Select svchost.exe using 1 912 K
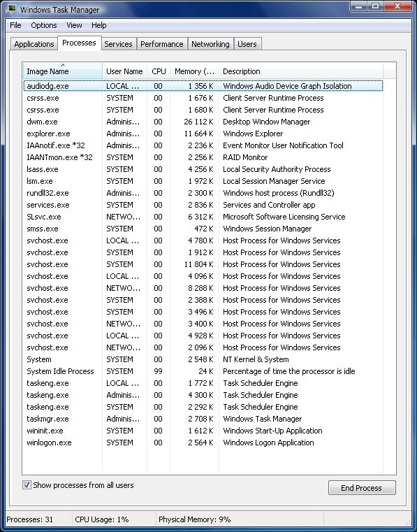This screenshot has width=417, height=532. 203,252
